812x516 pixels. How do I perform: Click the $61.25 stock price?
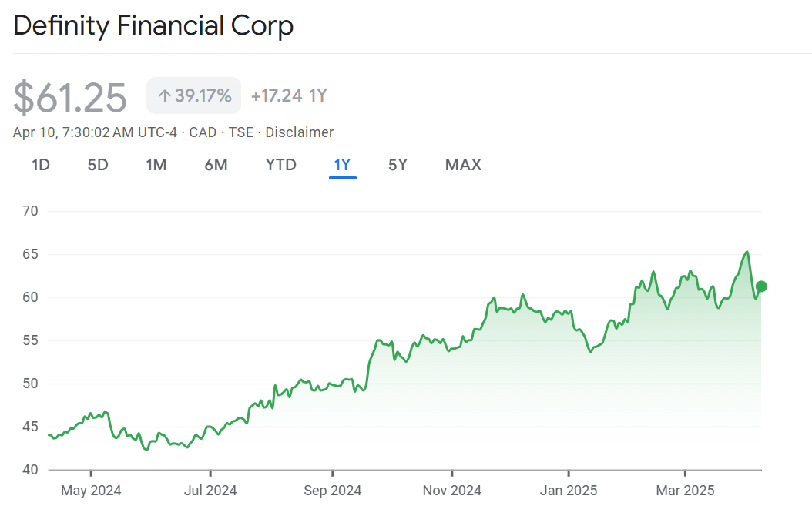click(x=70, y=98)
